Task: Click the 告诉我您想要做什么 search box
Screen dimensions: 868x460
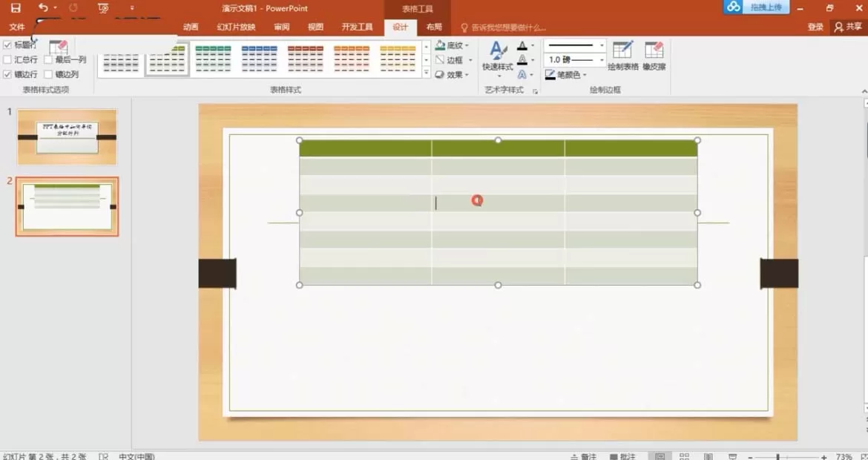Action: pos(504,27)
